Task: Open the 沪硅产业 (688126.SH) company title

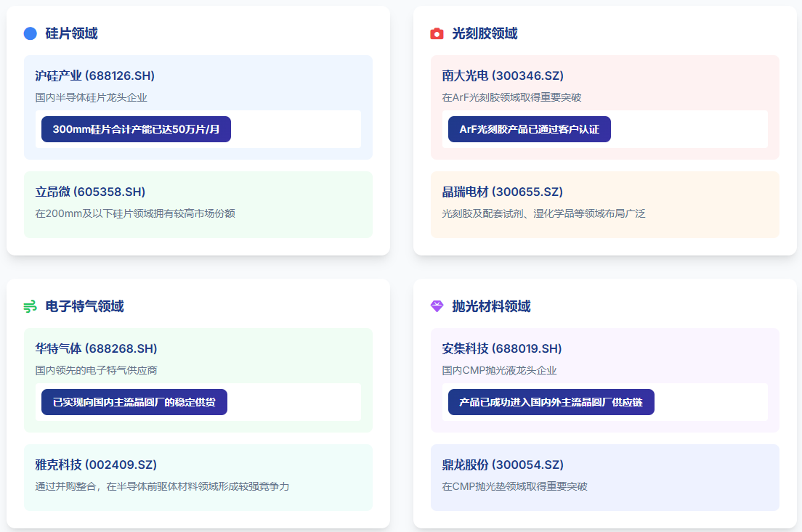Action: coord(94,75)
